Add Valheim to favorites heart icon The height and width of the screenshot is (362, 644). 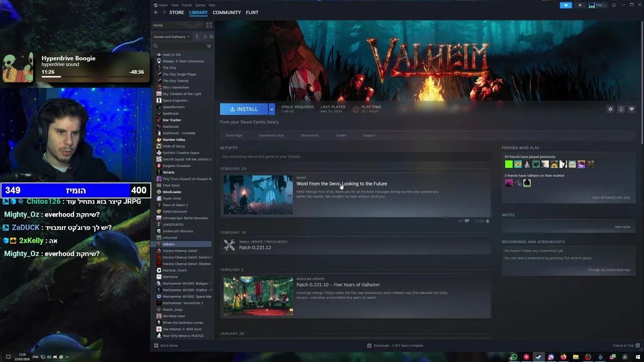(631, 109)
